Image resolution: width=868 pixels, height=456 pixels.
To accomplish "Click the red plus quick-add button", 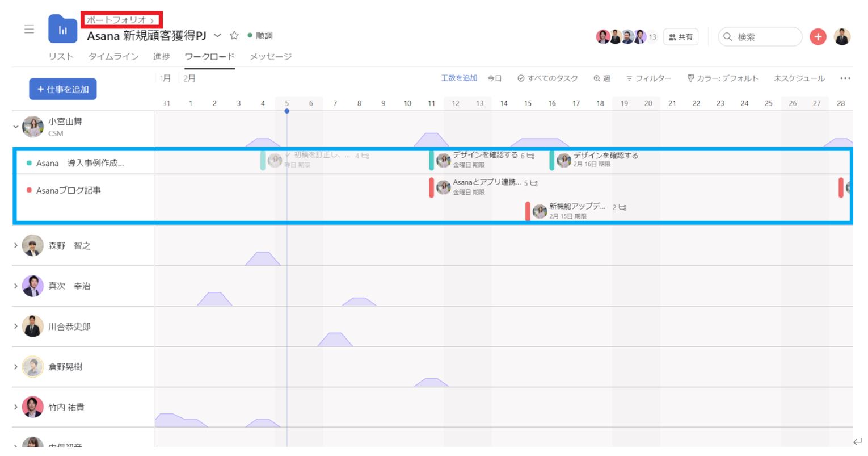I will [x=818, y=37].
